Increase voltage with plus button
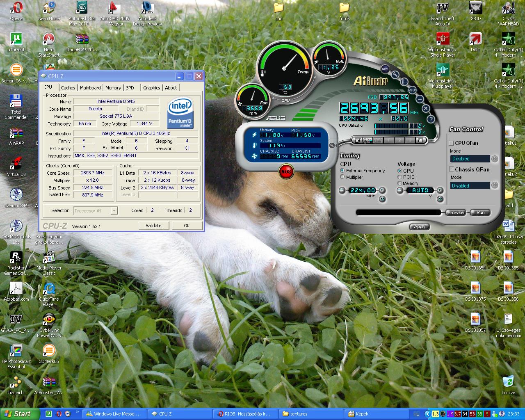 point(440,190)
